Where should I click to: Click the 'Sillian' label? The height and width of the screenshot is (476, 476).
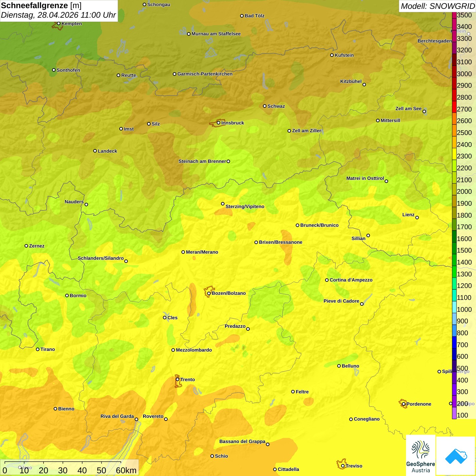click(x=358, y=238)
